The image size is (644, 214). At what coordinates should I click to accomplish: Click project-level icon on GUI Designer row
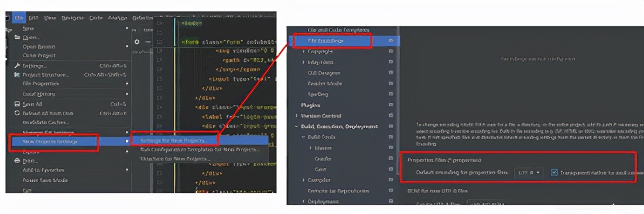[391, 73]
